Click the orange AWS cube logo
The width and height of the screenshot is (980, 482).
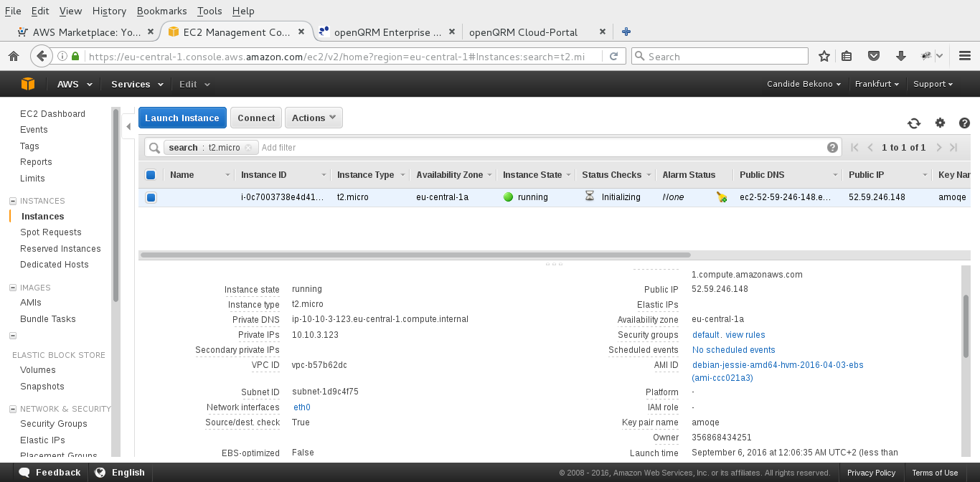[x=28, y=84]
